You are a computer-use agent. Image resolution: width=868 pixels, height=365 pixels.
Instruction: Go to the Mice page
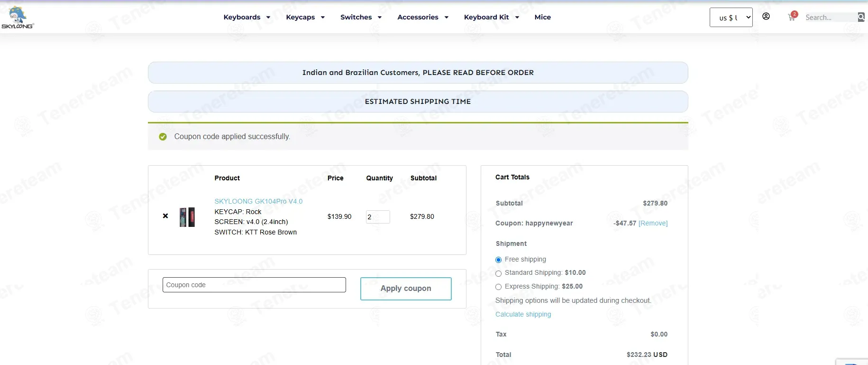(543, 17)
